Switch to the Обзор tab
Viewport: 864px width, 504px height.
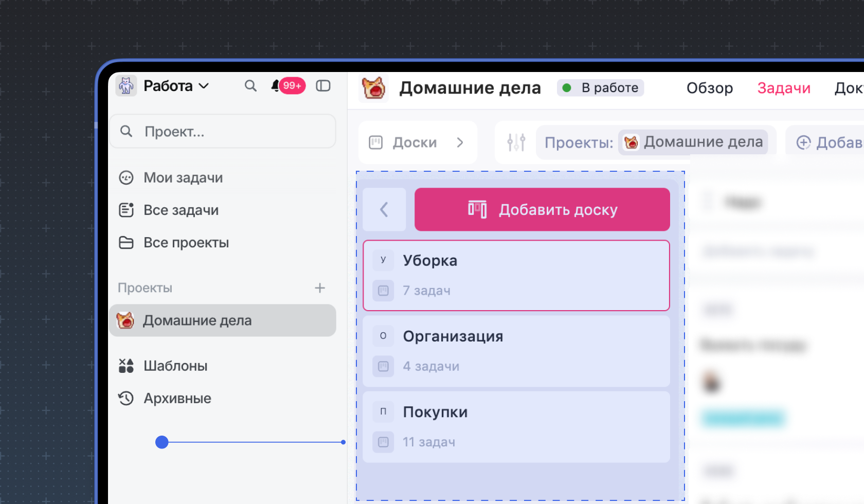pyautogui.click(x=709, y=88)
